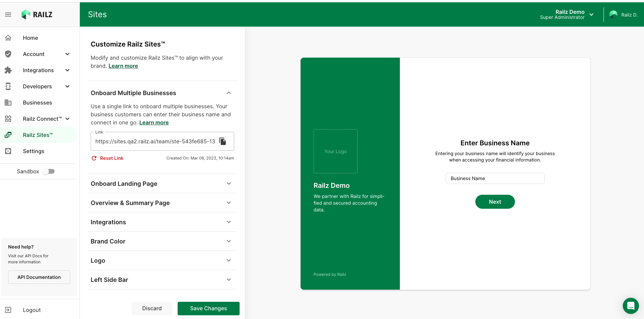Screen dimensions: 644x319
Task: Open Learn more under Onboard Multiple Businesses
Action: click(154, 123)
